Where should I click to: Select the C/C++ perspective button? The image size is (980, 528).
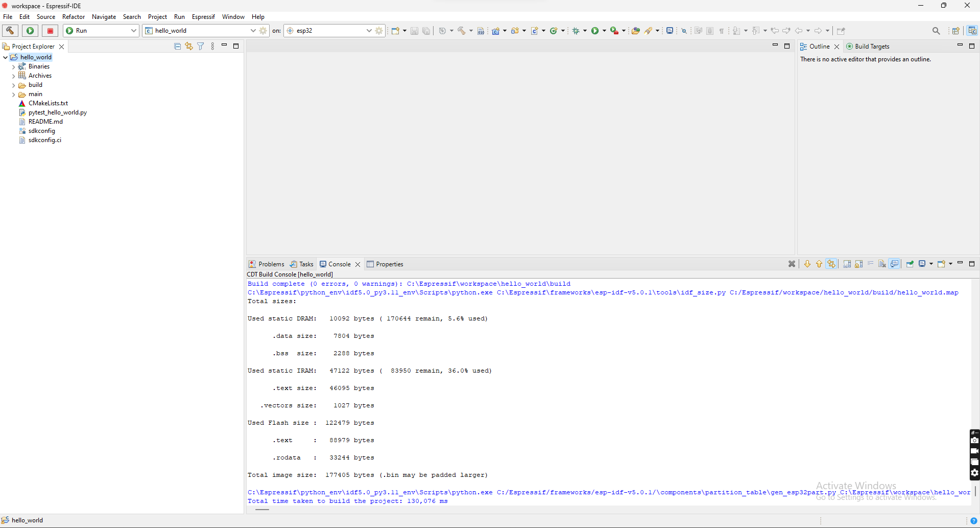[972, 31]
